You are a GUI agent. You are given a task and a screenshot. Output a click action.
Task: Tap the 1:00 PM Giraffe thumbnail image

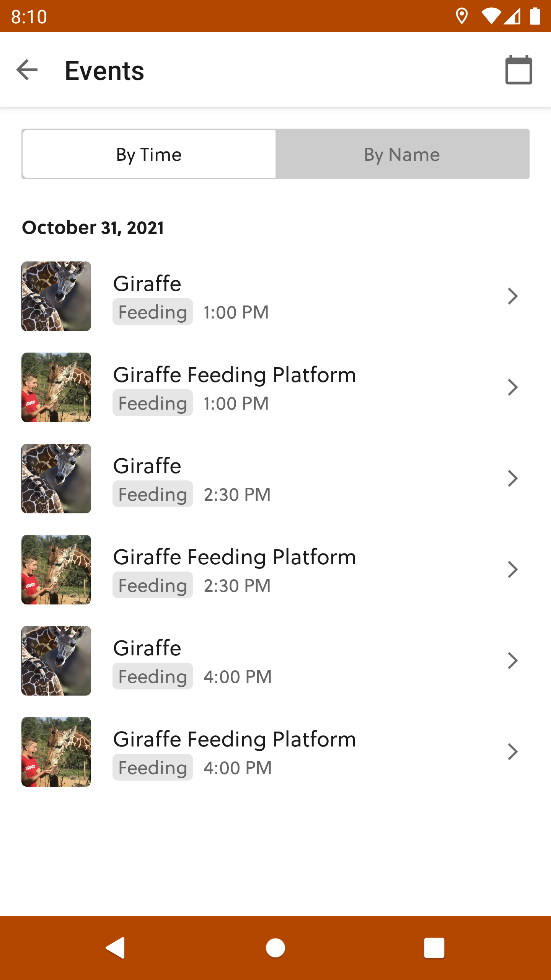[x=56, y=296]
